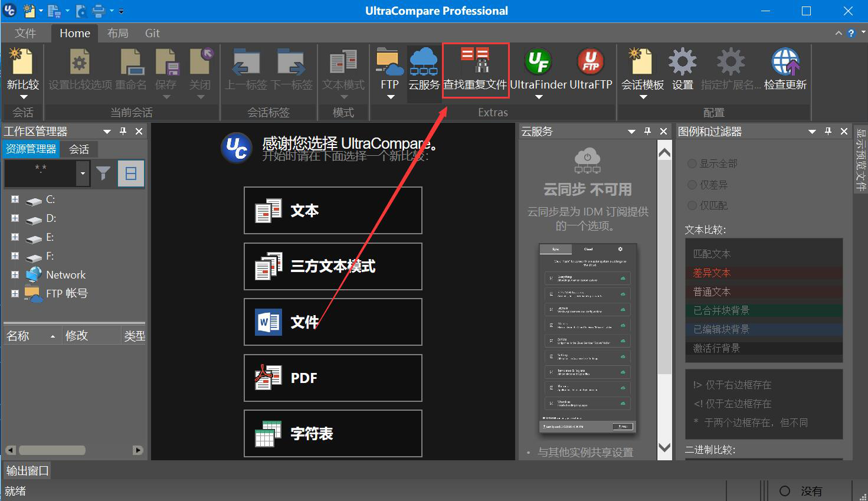868x501 pixels.
Task: Open the 图例和过滤器 panel options arrow
Action: tap(812, 131)
